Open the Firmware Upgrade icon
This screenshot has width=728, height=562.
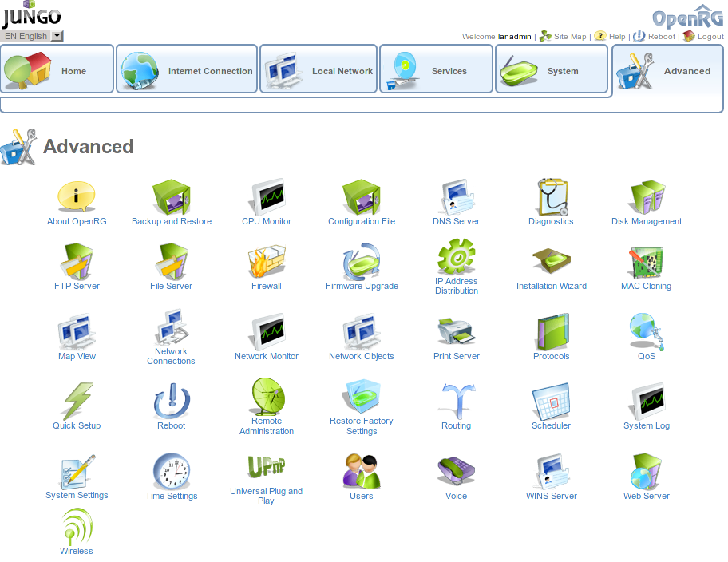362,261
